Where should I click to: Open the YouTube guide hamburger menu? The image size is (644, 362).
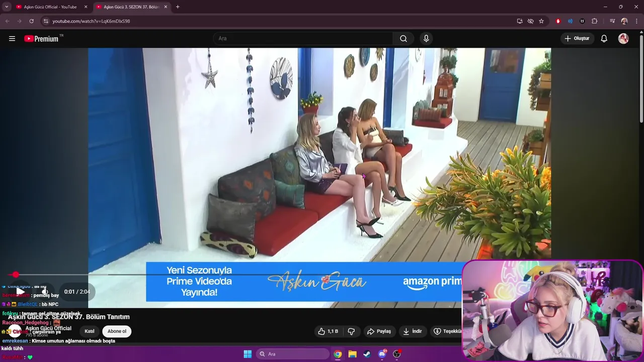pos(12,39)
